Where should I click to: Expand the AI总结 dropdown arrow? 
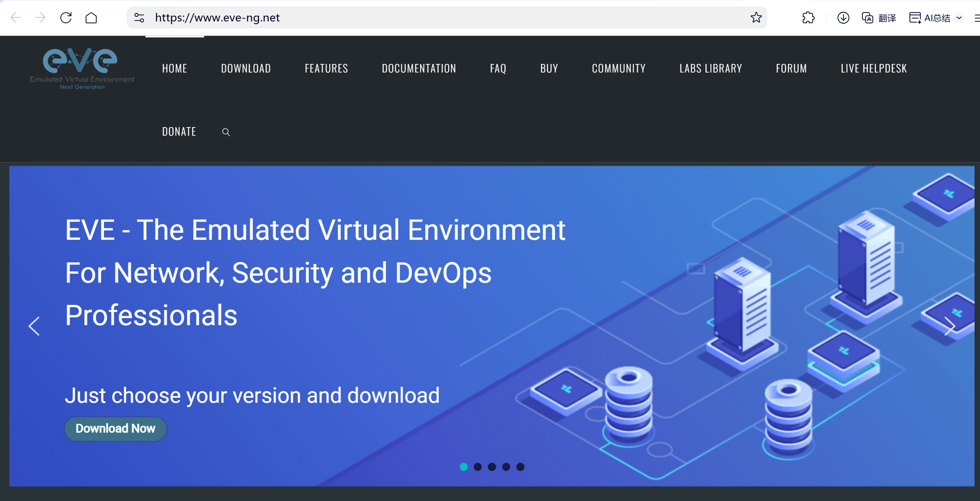(959, 18)
